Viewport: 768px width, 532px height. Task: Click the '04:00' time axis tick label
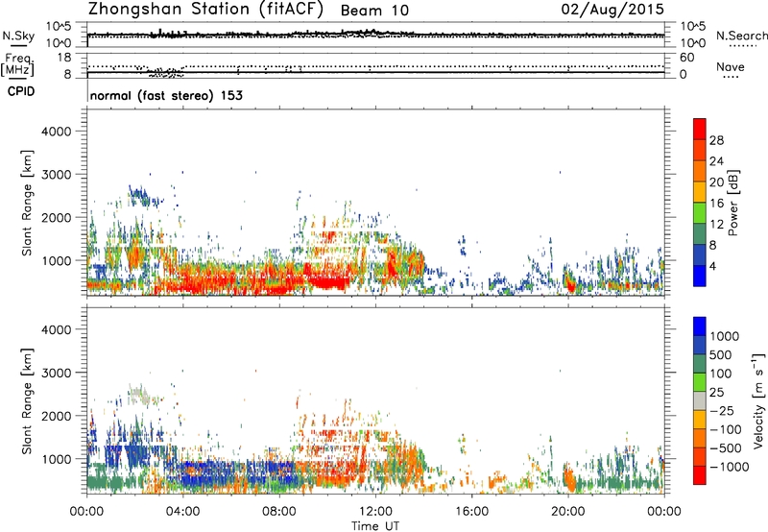click(x=182, y=512)
